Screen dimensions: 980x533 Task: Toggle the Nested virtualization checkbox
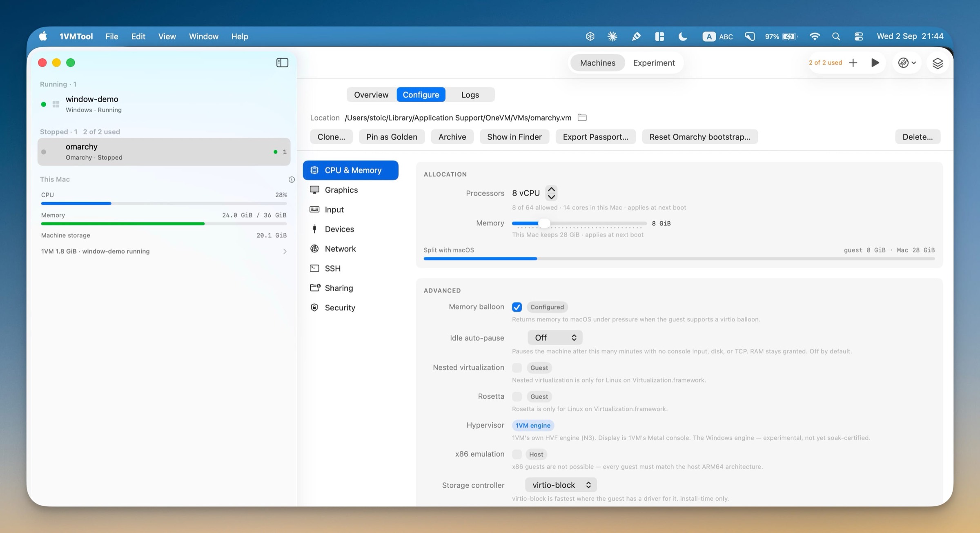tap(517, 368)
